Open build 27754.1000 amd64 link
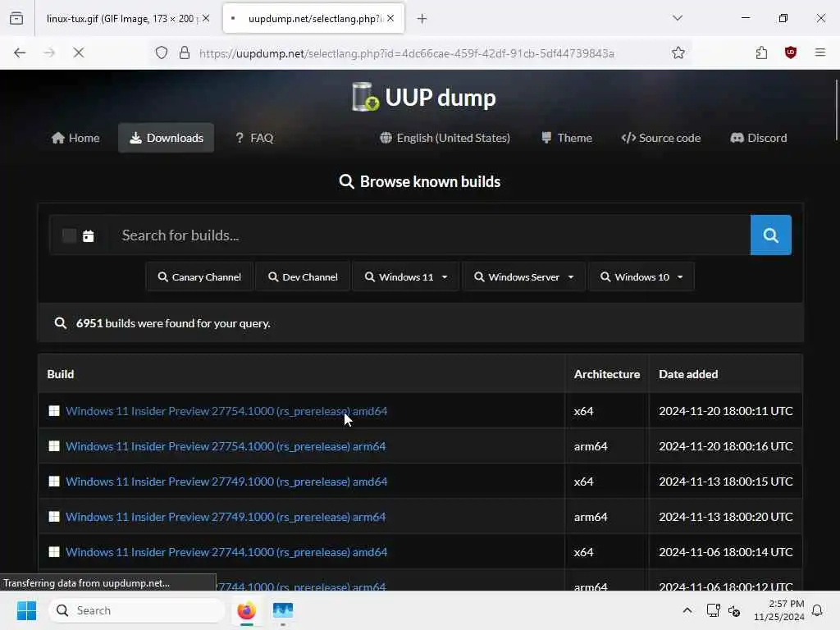Image resolution: width=840 pixels, height=630 pixels. click(x=226, y=411)
